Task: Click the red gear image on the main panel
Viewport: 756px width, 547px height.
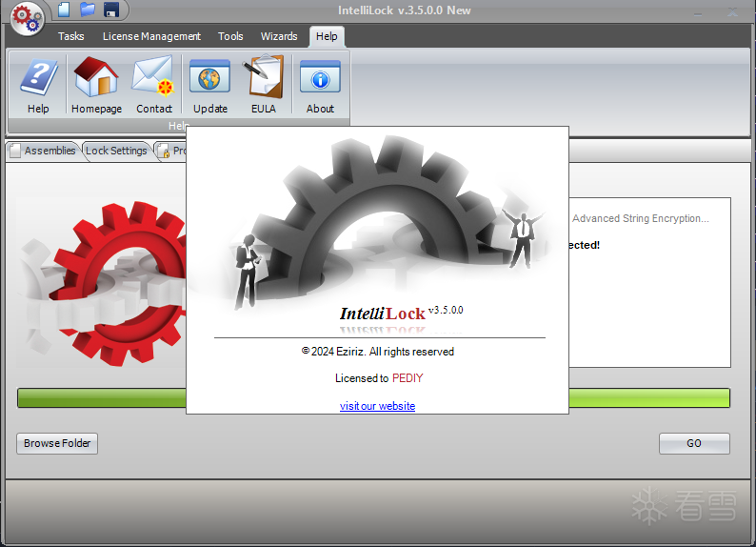Action: pyautogui.click(x=102, y=283)
